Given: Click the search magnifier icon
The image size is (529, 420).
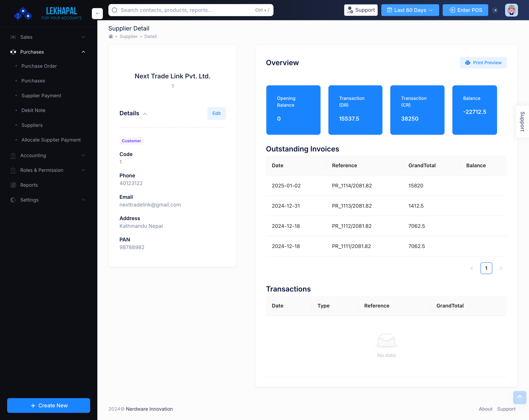Looking at the screenshot, I should pyautogui.click(x=115, y=10).
